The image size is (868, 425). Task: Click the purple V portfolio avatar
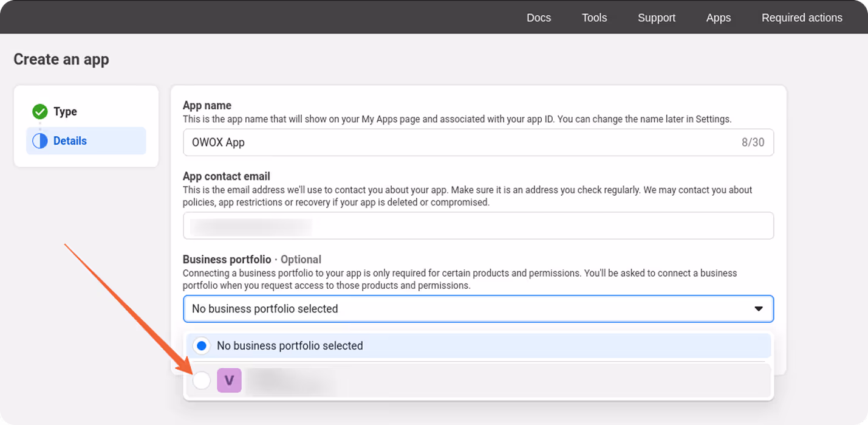pos(229,381)
